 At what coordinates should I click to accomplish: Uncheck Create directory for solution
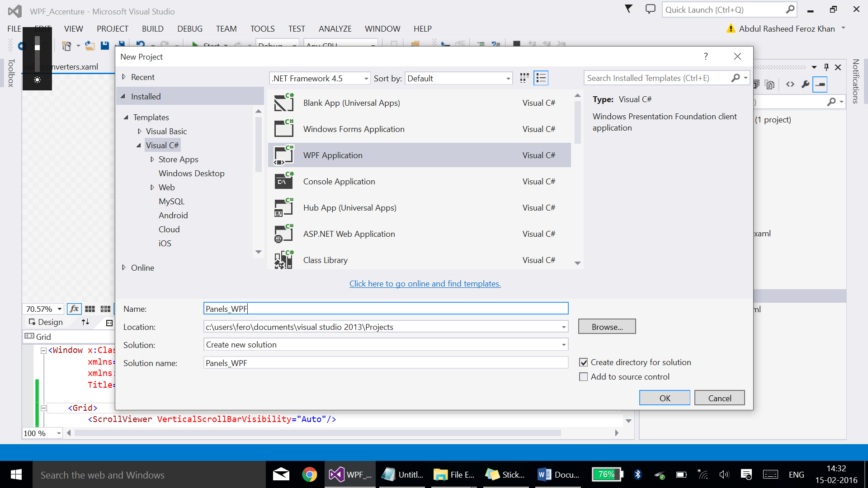tap(584, 362)
